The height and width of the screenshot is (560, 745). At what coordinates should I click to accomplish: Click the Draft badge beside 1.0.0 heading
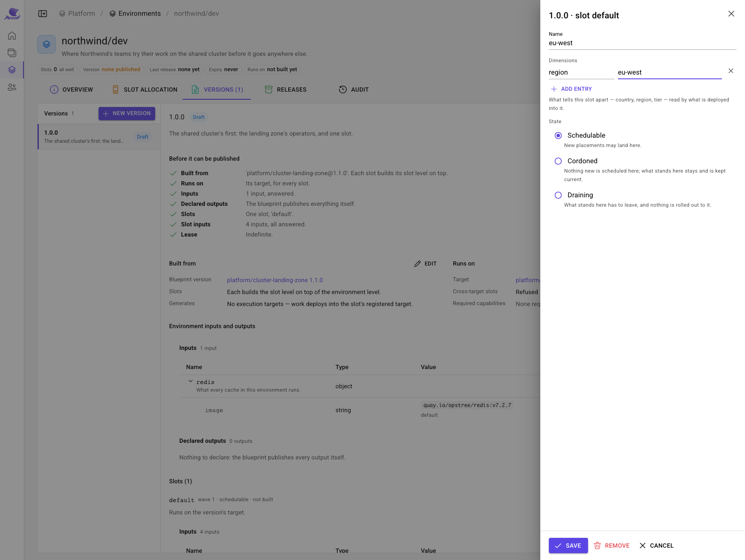[x=199, y=117]
